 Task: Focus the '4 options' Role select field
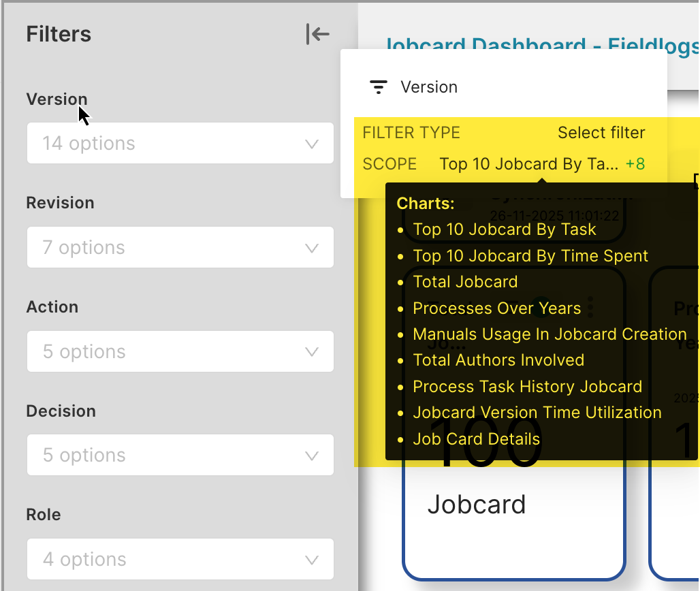coord(163,560)
